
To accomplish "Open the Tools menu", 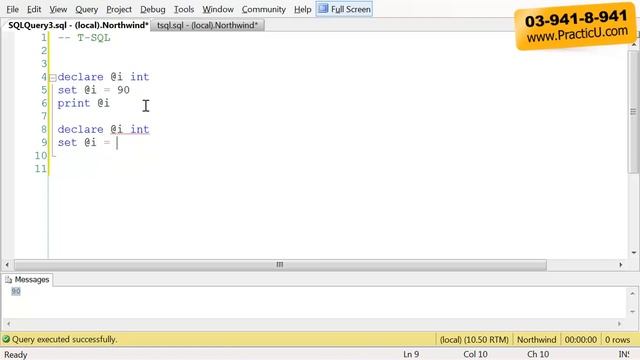I will tap(184, 9).
